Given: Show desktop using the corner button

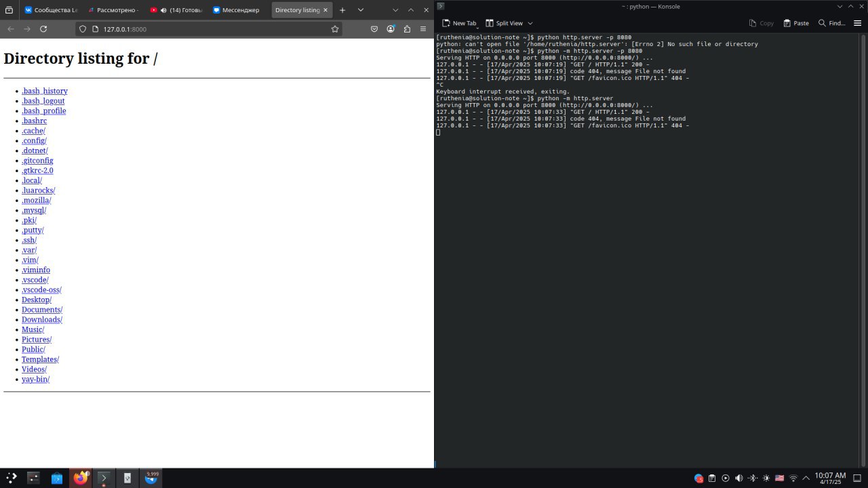Looking at the screenshot, I should (x=858, y=479).
